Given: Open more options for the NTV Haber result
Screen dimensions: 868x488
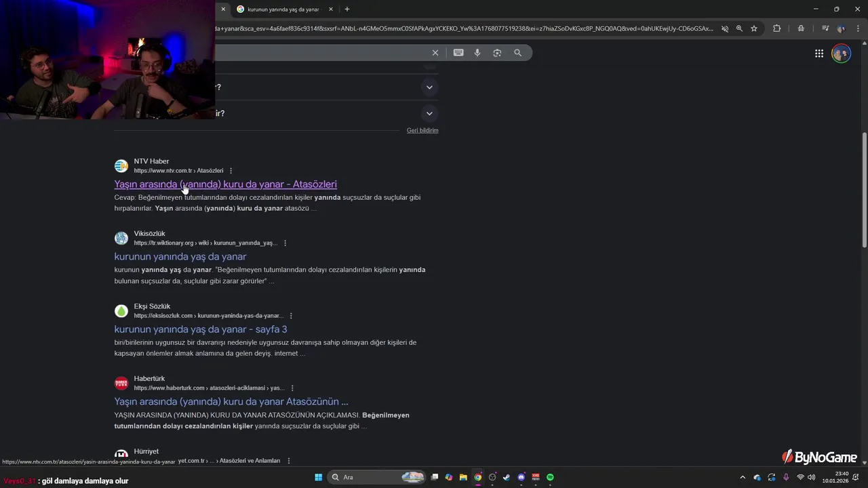Looking at the screenshot, I should click(231, 171).
